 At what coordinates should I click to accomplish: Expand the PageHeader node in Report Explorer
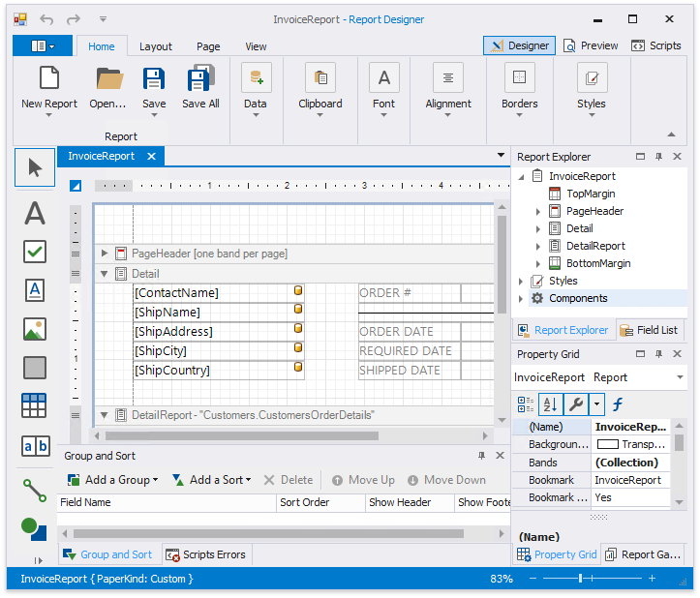[x=539, y=211]
